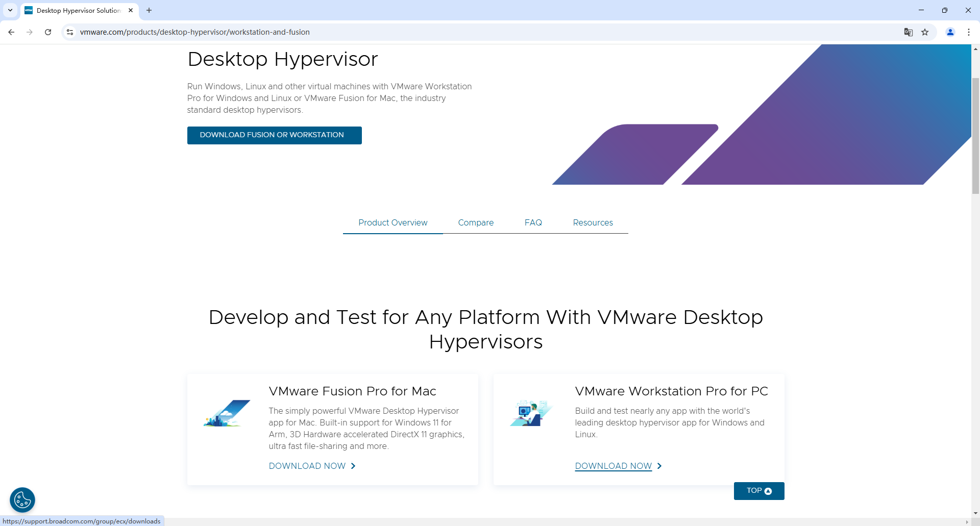Open site information icon in address bar
980x526 pixels.
point(70,32)
